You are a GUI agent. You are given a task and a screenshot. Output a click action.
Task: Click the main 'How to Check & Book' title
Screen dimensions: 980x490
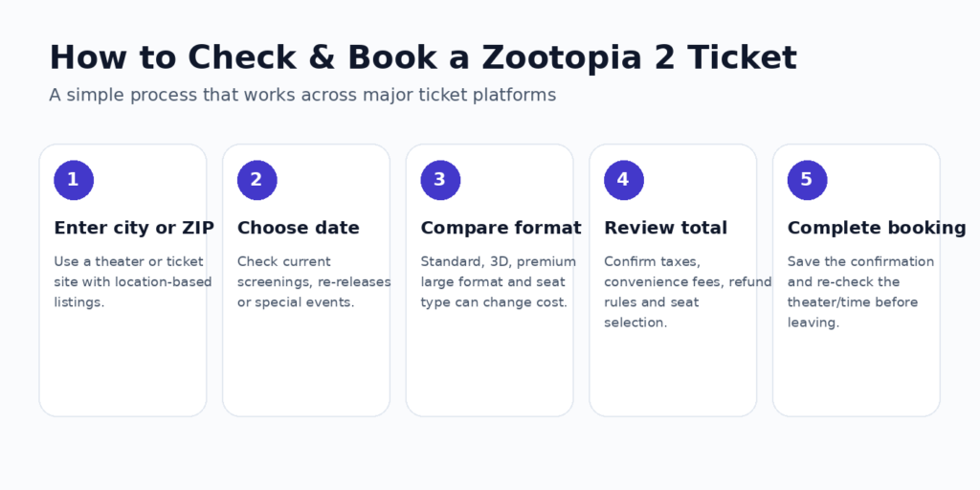[423, 58]
